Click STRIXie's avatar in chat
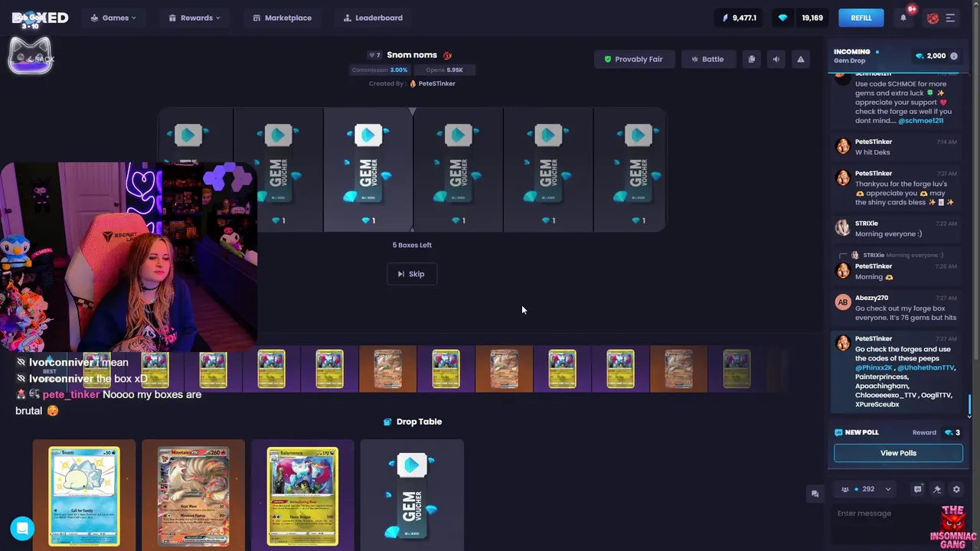The width and height of the screenshot is (980, 551). point(843,227)
